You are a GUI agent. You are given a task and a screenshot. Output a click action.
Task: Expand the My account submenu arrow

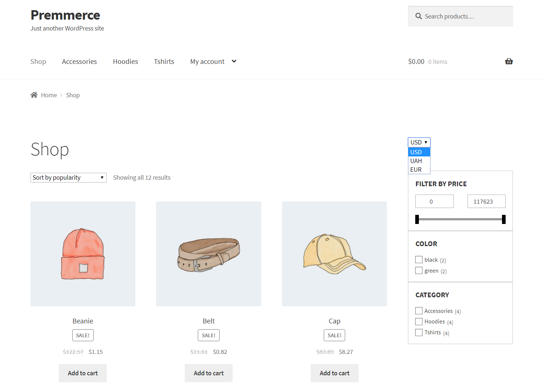(x=234, y=61)
